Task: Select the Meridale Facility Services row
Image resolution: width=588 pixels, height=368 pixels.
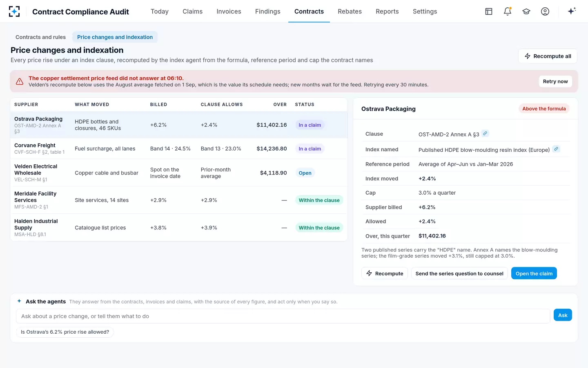Action: [179, 200]
